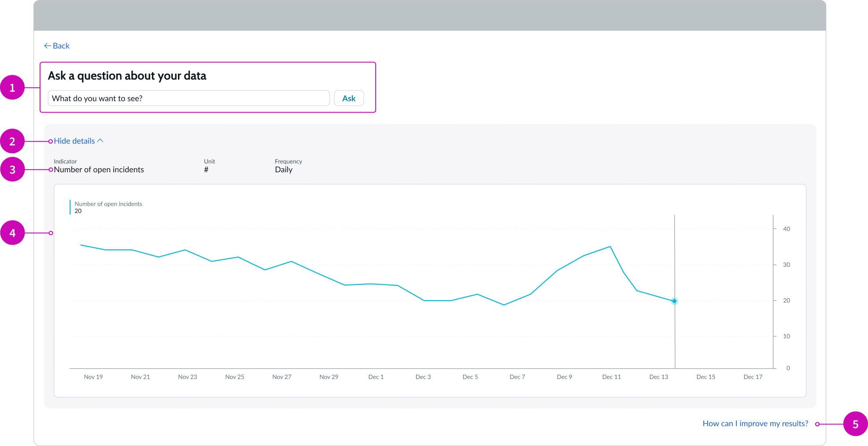Select the indicator Number of open incidents
Viewport: 868px width, 446px height.
(99, 169)
